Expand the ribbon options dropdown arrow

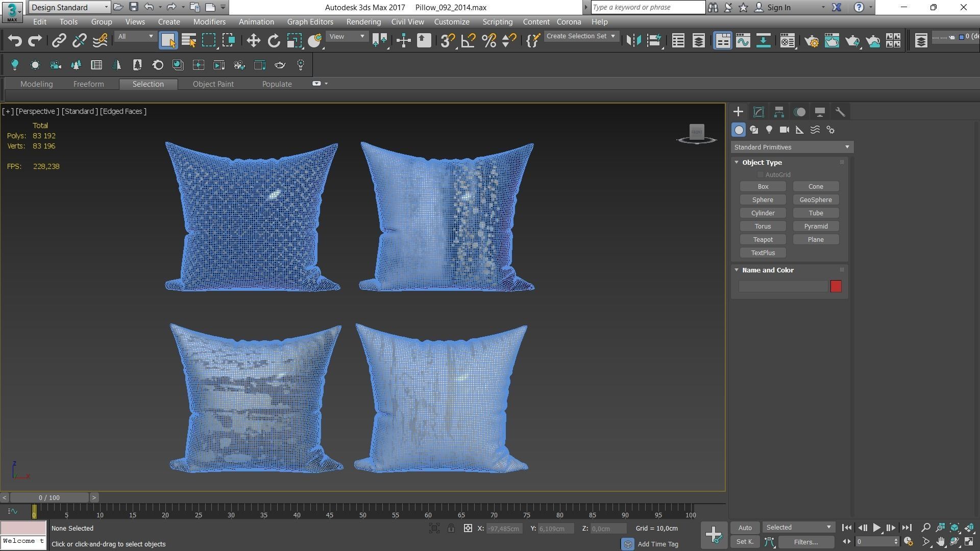(x=326, y=84)
